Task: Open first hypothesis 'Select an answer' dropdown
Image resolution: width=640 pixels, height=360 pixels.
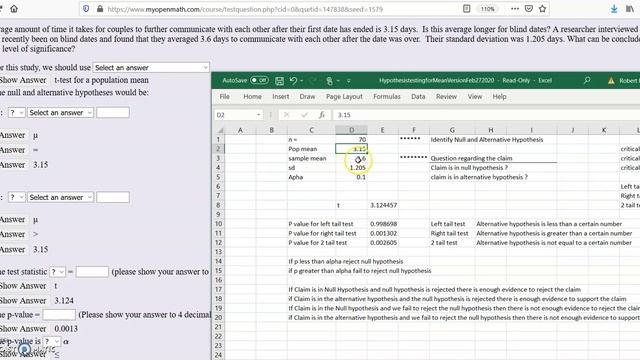Action: tap(60, 113)
